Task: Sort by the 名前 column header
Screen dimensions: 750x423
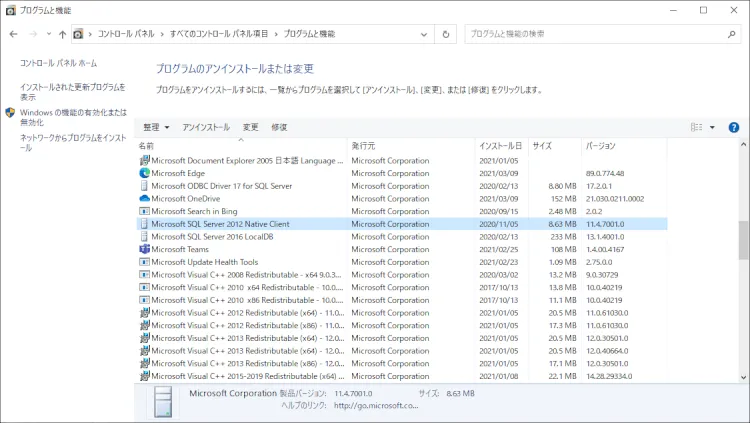Action: 241,145
